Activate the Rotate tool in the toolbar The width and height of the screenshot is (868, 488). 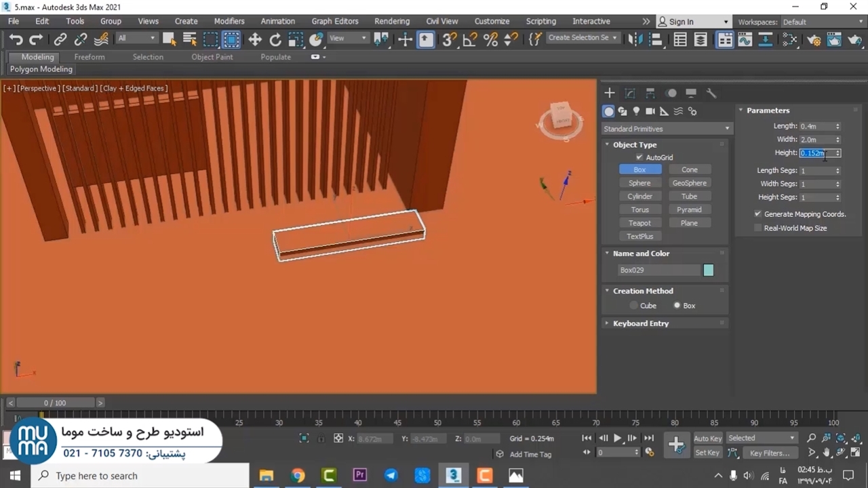(x=275, y=39)
